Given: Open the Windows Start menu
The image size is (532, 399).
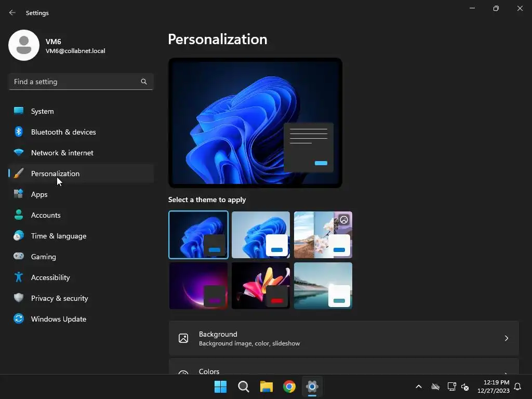Looking at the screenshot, I should (220, 387).
